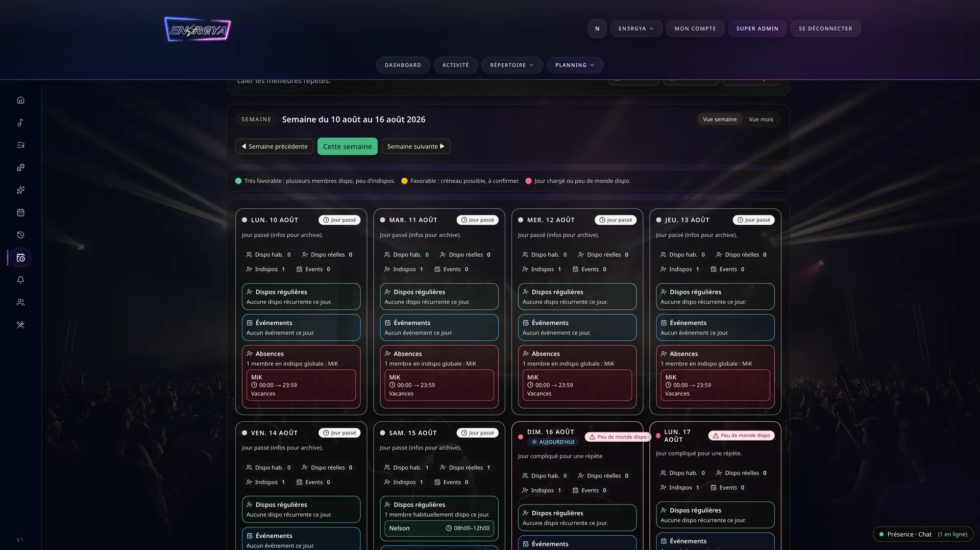The height and width of the screenshot is (550, 980).
Task: Click the Absences icon on Mar. 11 août card
Action: click(387, 353)
